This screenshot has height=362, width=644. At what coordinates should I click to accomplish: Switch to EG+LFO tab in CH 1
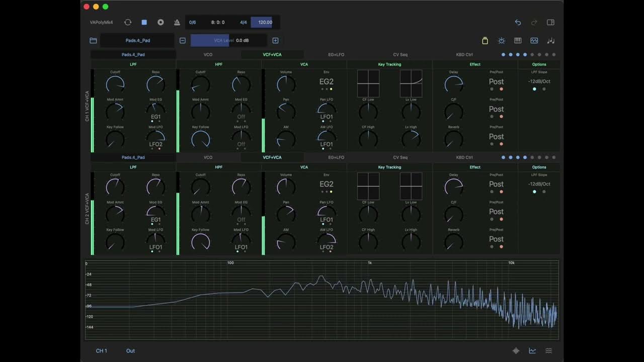point(336,54)
